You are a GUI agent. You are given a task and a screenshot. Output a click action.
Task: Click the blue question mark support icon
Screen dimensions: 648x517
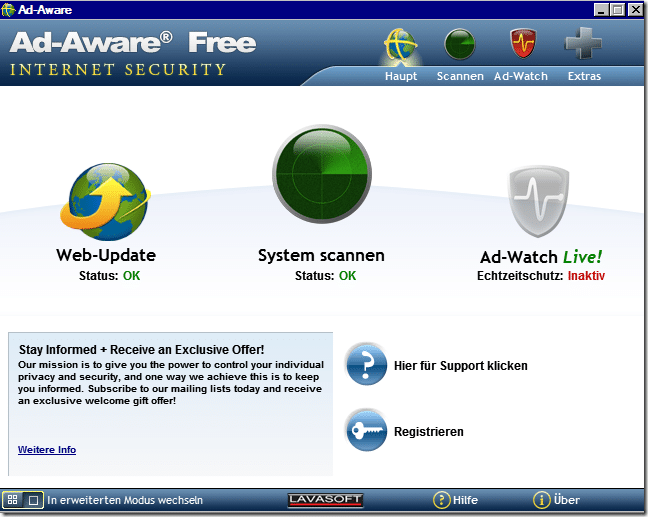point(366,365)
